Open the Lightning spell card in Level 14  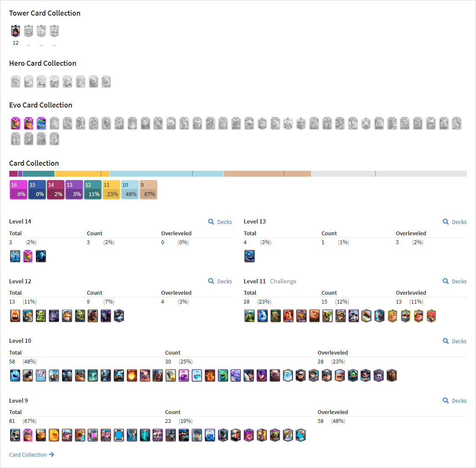[15, 256]
